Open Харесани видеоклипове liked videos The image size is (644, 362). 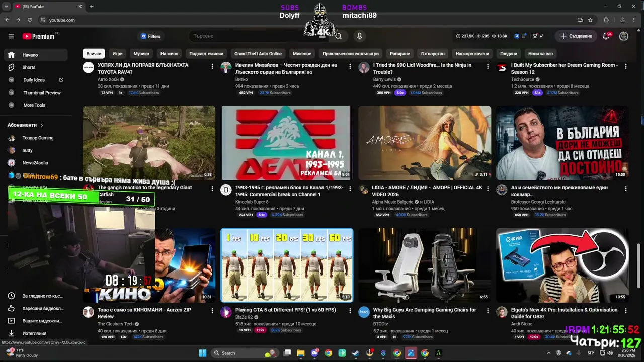(x=36, y=308)
